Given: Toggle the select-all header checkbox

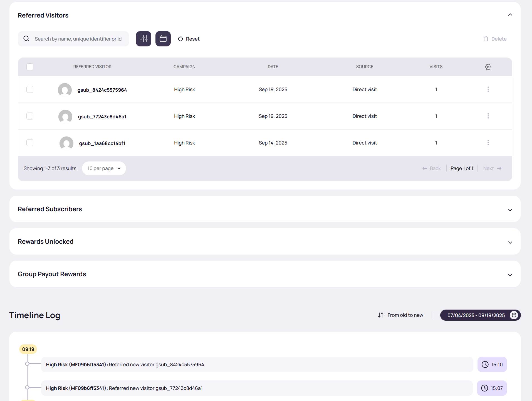Looking at the screenshot, I should (x=30, y=67).
